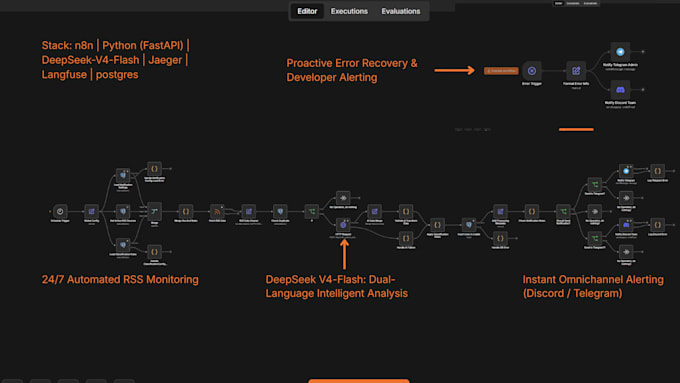Select the Apply Classification Rules code node
This screenshot has width=680, height=383.
pyautogui.click(x=437, y=225)
